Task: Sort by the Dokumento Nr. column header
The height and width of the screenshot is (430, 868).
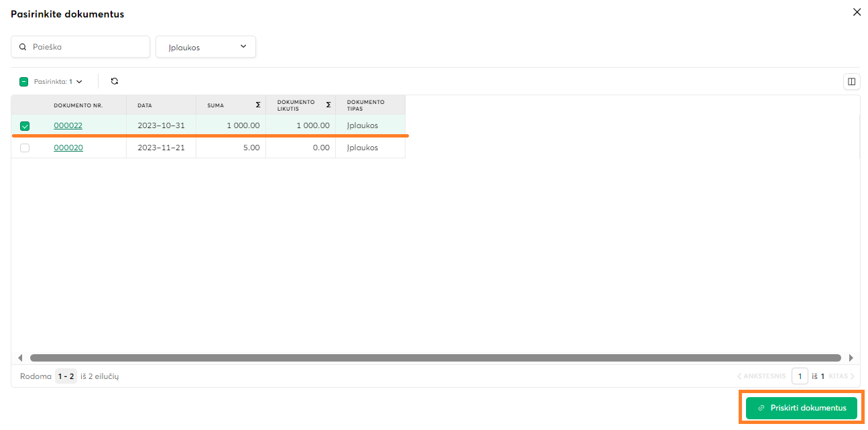Action: (78, 105)
